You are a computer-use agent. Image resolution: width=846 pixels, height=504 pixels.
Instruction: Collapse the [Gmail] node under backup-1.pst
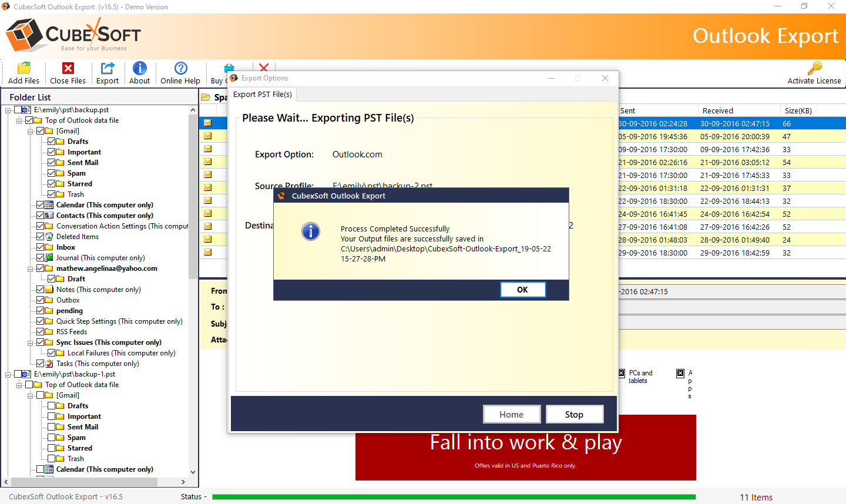click(31, 395)
